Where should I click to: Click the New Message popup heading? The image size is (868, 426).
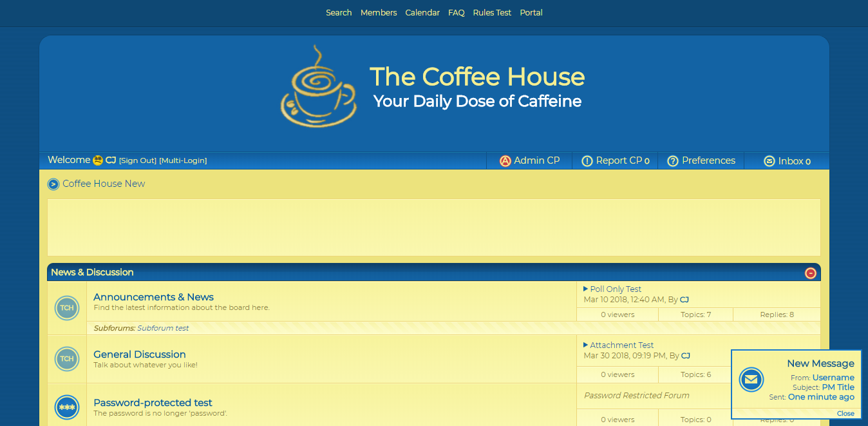point(820,363)
